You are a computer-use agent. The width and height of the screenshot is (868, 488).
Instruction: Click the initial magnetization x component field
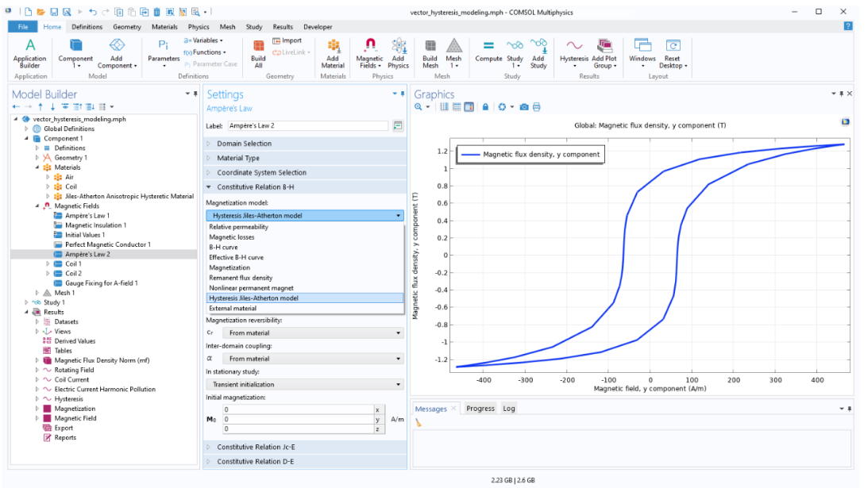point(299,409)
